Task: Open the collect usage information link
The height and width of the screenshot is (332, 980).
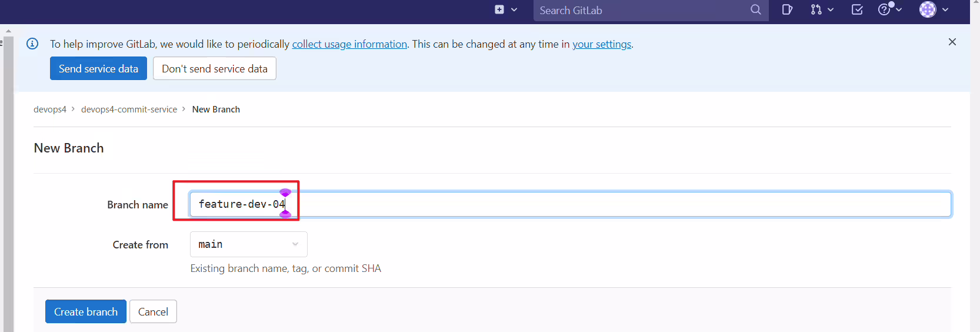Action: click(x=349, y=44)
